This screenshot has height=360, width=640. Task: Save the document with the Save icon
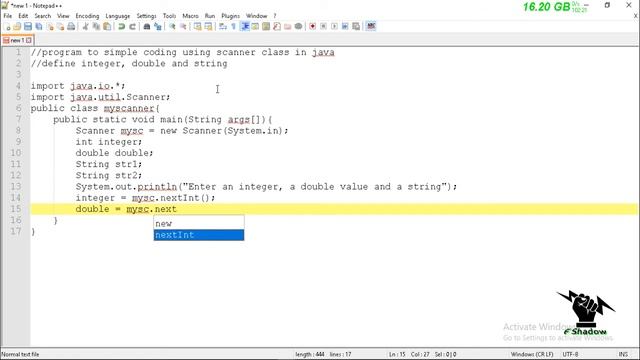28,27
